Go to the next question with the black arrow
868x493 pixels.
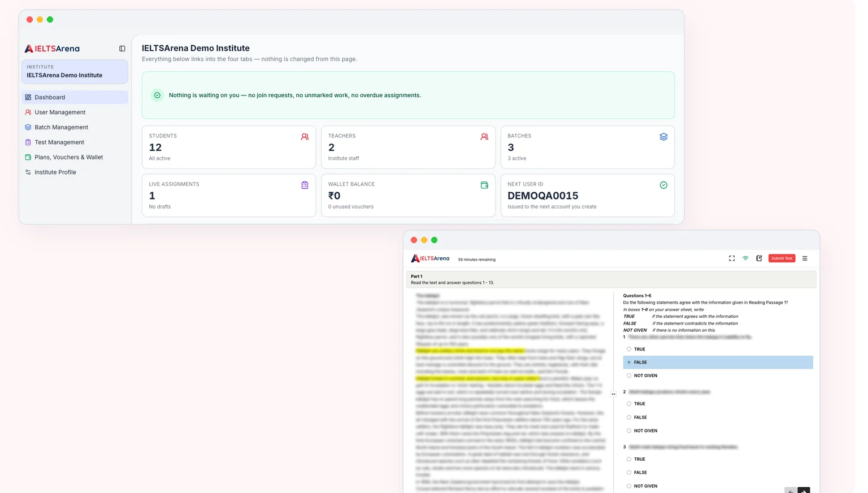tap(804, 490)
